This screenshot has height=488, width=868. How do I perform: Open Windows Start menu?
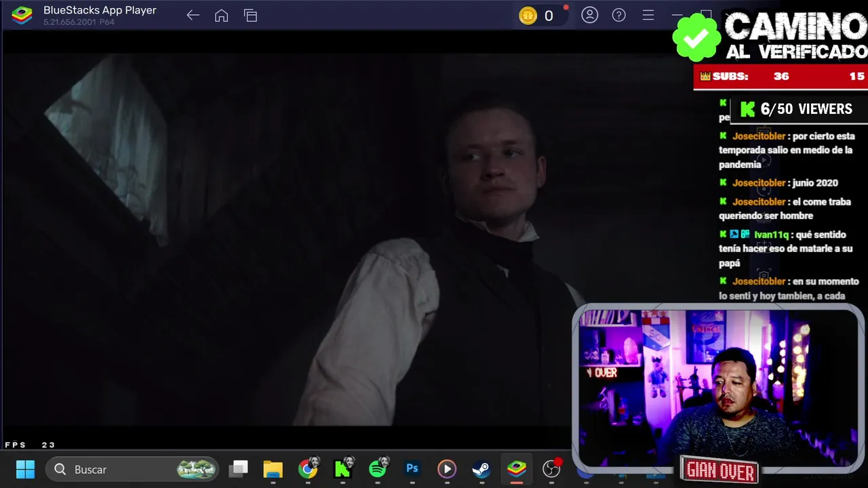point(25,469)
